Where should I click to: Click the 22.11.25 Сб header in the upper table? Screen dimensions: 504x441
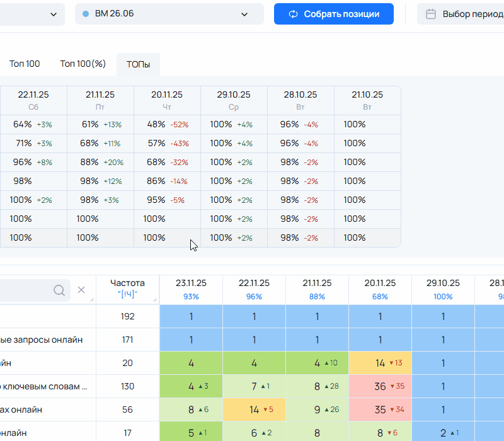33,100
